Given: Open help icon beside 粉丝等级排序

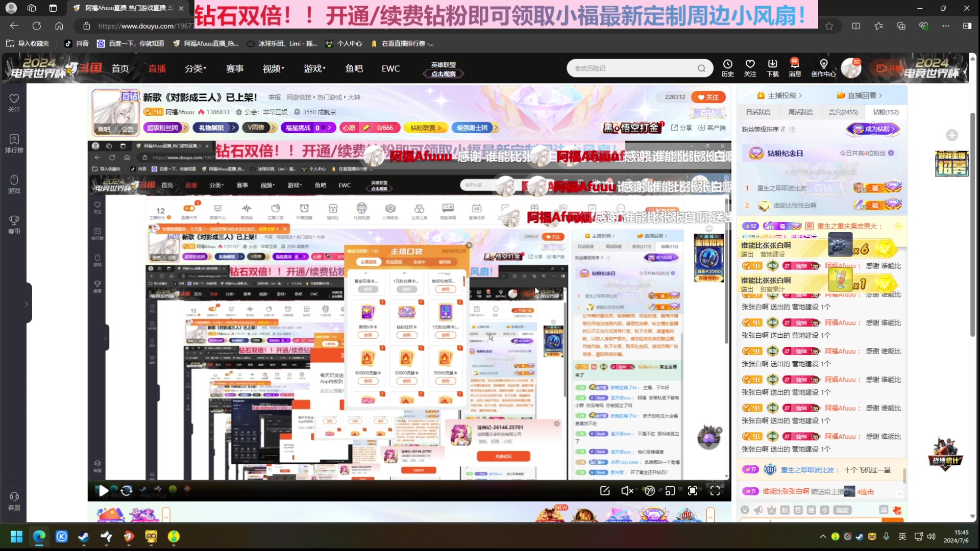Looking at the screenshot, I should click(793, 130).
